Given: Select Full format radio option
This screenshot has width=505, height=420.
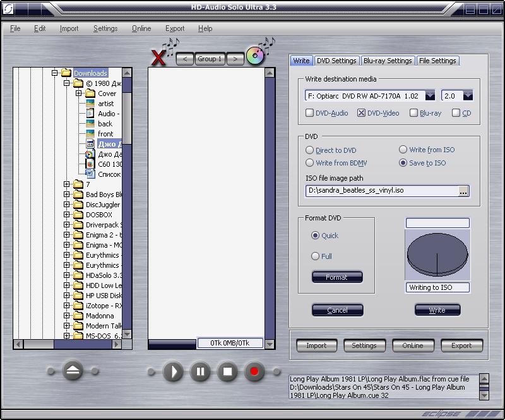Looking at the screenshot, I should 315,256.
